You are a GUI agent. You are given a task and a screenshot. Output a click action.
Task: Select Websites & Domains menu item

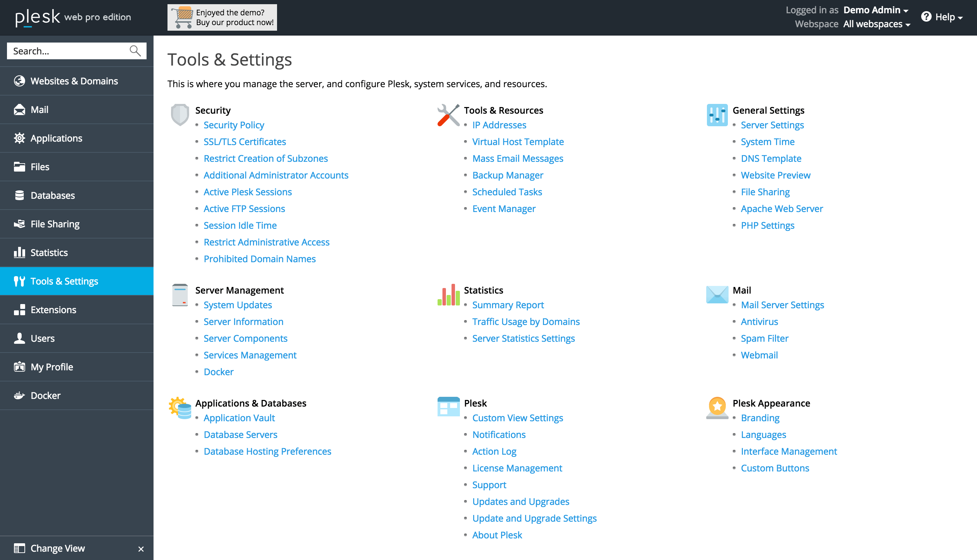pos(74,81)
